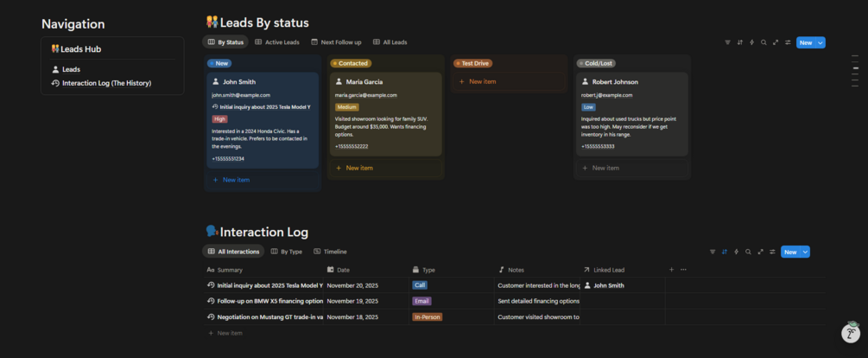Click active sort icon in Interaction Log
This screenshot has height=358, width=868.
click(724, 252)
